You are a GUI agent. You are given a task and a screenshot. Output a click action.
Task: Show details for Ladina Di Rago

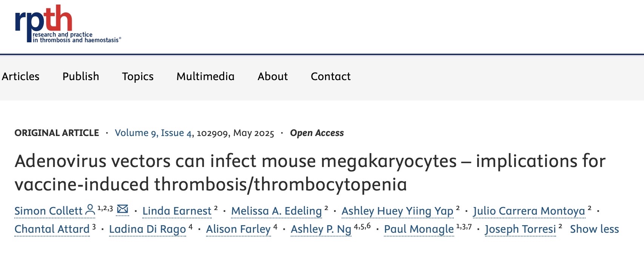pos(148,229)
